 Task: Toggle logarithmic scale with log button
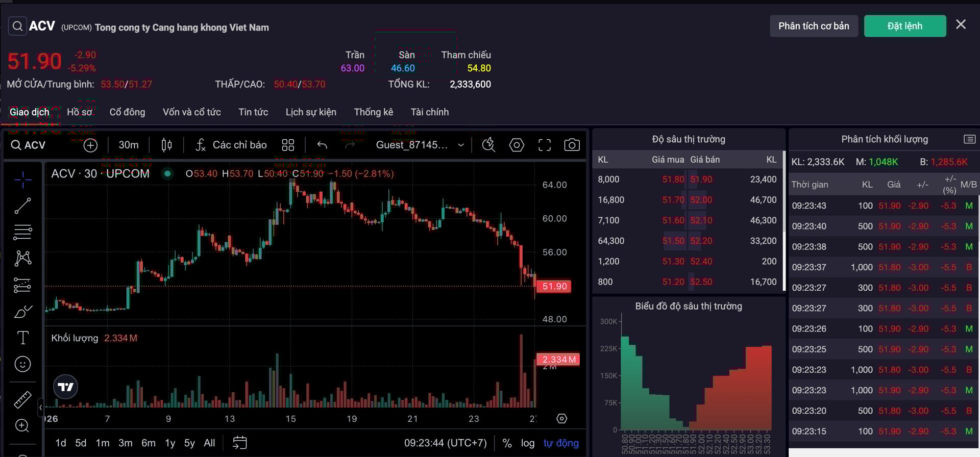tap(527, 443)
